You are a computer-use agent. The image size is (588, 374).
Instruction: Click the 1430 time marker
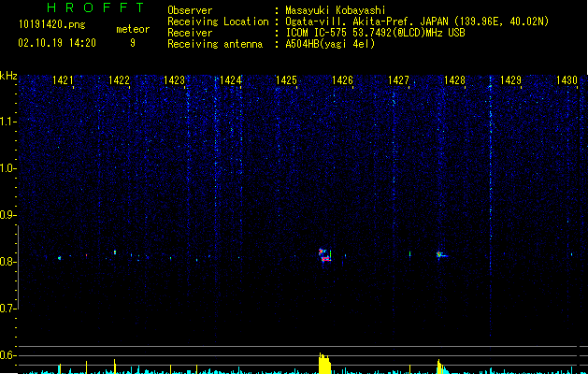[567, 80]
